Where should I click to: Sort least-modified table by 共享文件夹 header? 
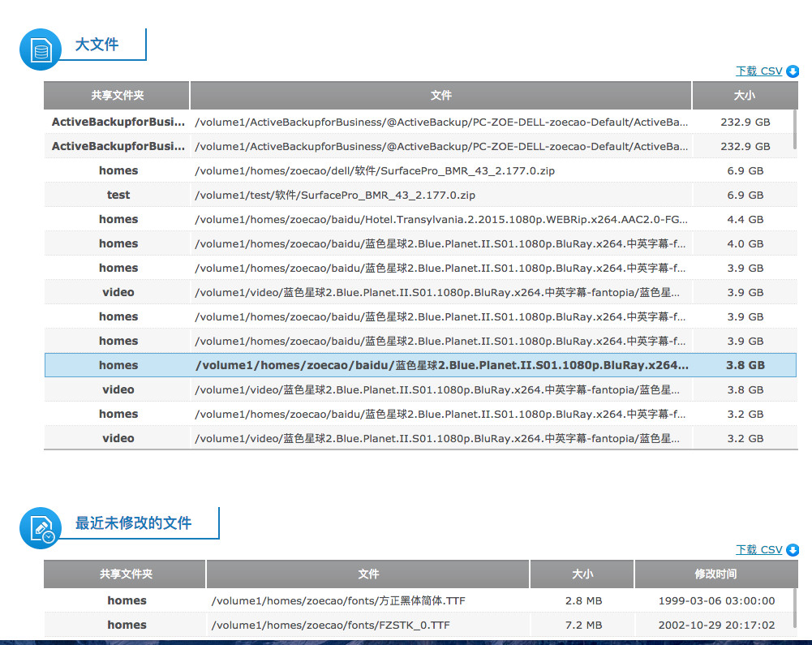[125, 574]
